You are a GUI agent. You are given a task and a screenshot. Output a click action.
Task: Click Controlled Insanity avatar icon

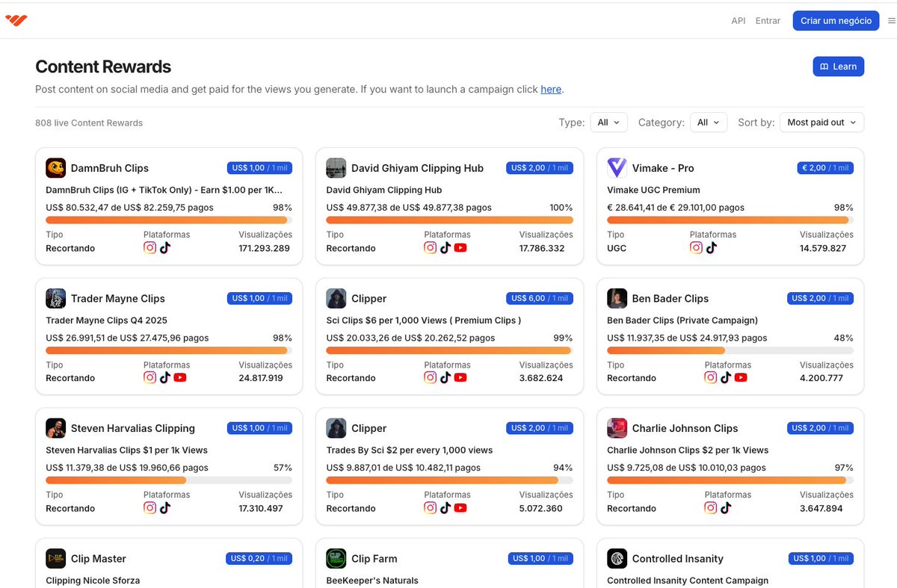(x=617, y=558)
